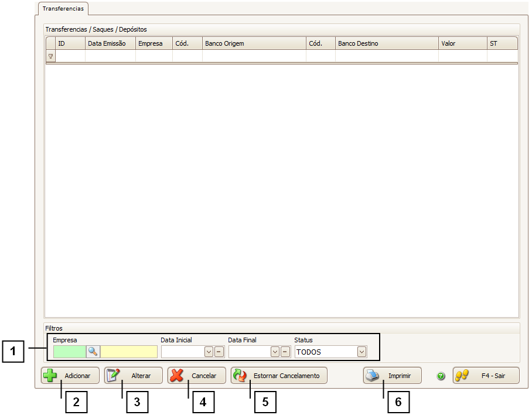Screen dimensions: 532x415
Task: Clear Data Inicial with the minus button
Action: 219,352
